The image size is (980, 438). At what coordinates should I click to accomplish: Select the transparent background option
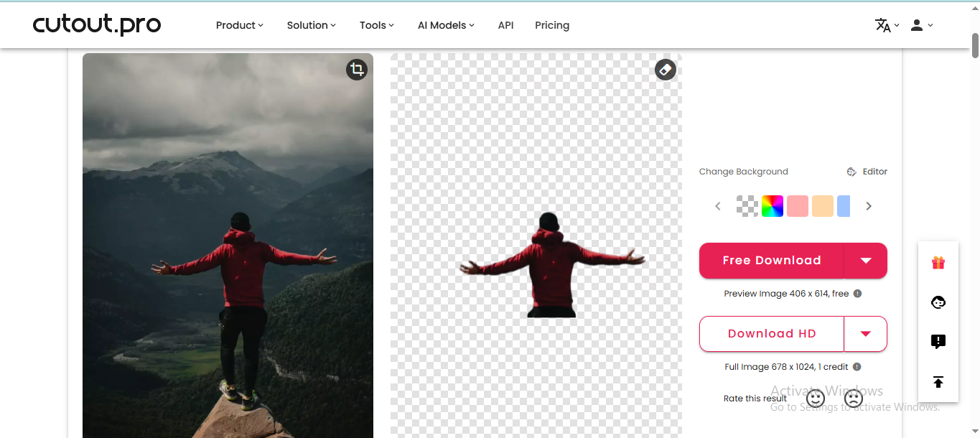coord(747,206)
